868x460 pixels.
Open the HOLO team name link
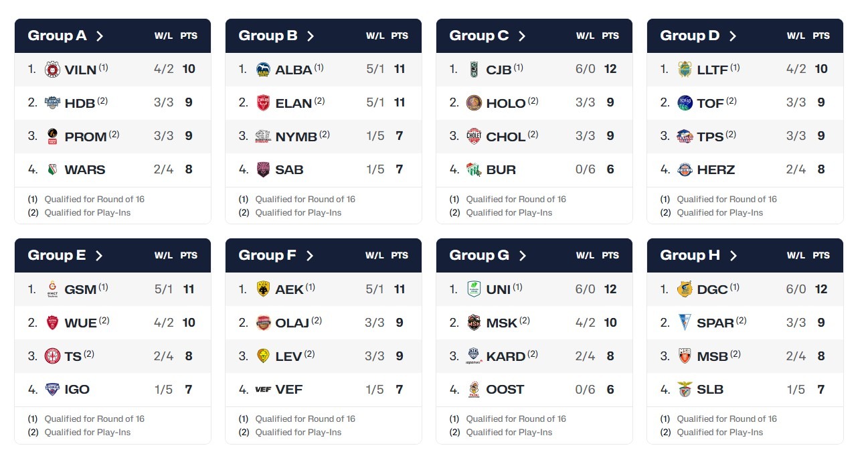505,103
